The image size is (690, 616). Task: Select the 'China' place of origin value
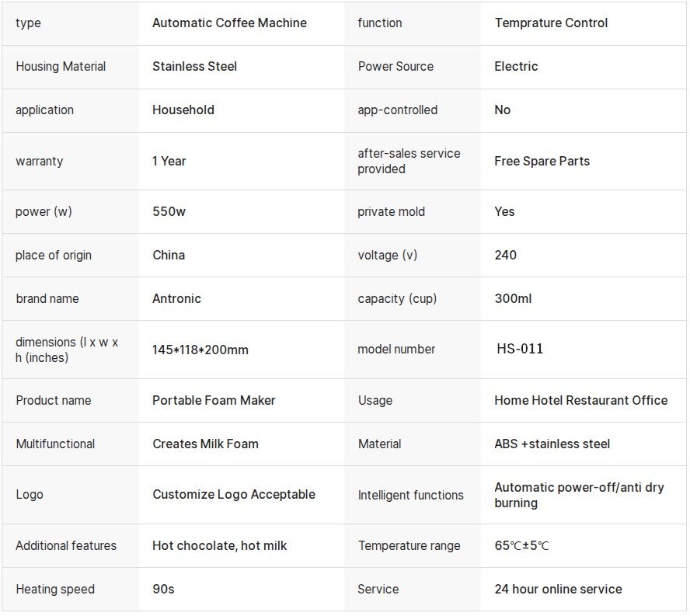coord(169,256)
